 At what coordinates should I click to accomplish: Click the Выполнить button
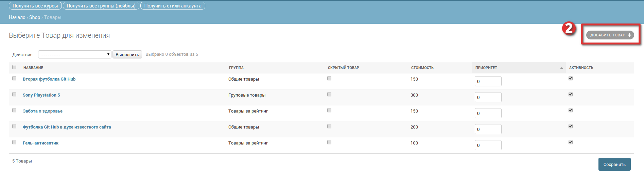click(x=127, y=54)
